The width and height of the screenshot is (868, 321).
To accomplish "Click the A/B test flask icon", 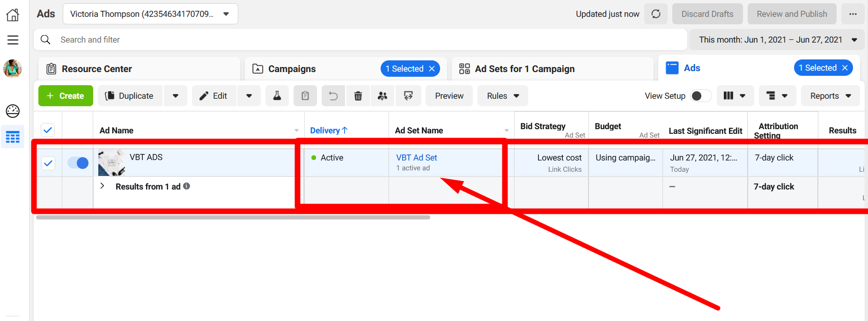I will tap(277, 96).
